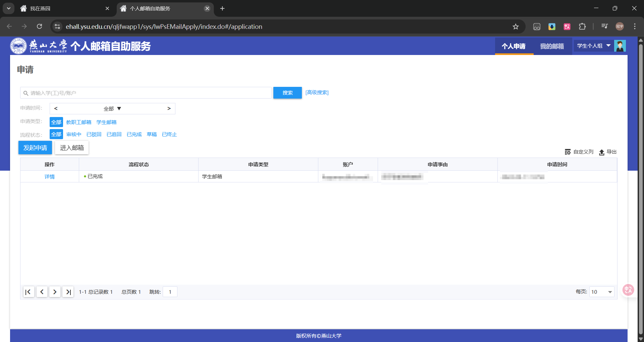Open the custom columns (自定义列) icon
This screenshot has height=342, width=644.
click(568, 152)
